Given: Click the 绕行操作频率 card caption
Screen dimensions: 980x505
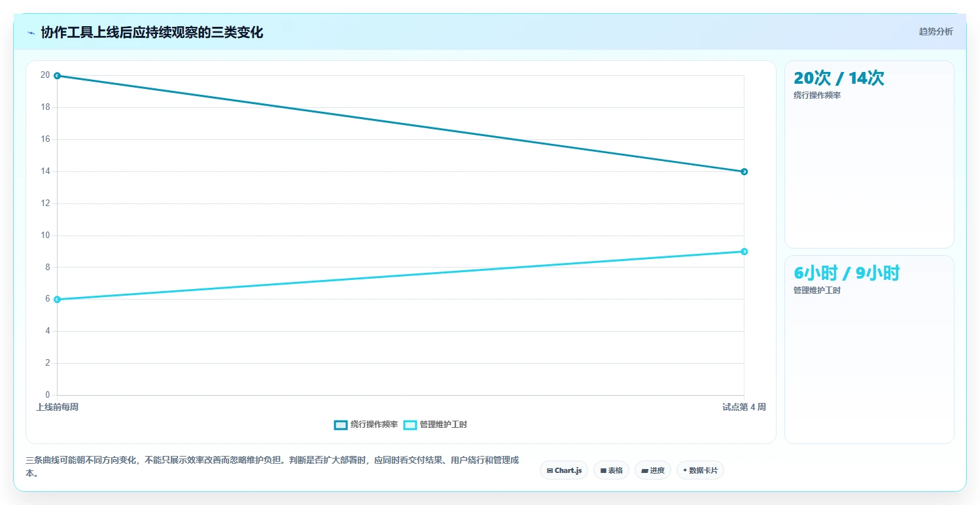Looking at the screenshot, I should [817, 96].
